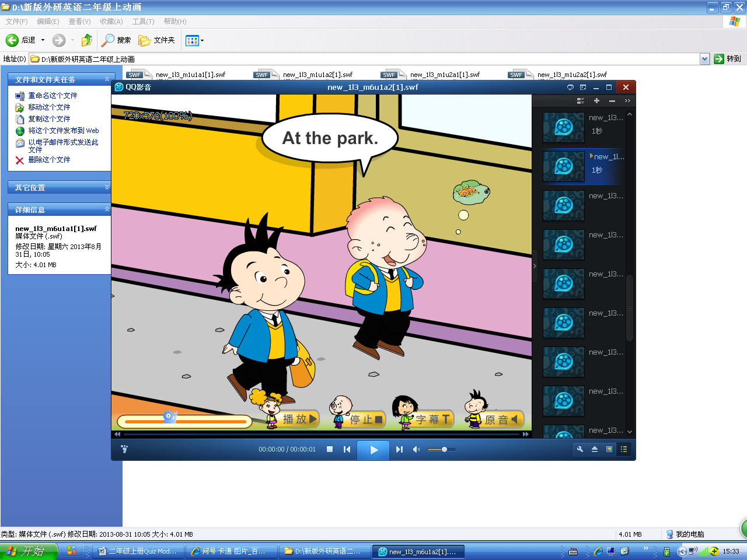747x560 pixels.
Task: Stop playback with the square stop button
Action: [330, 449]
